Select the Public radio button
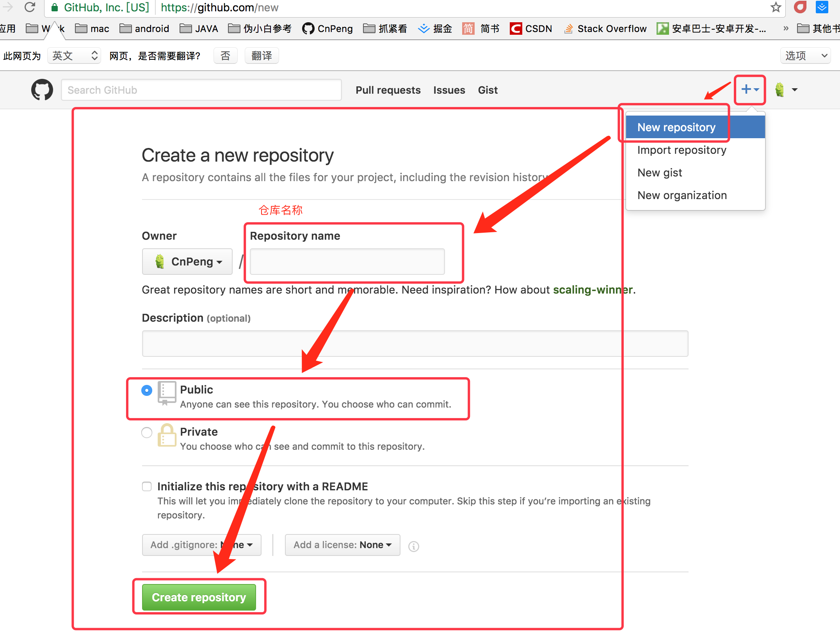The height and width of the screenshot is (634, 840). (147, 390)
